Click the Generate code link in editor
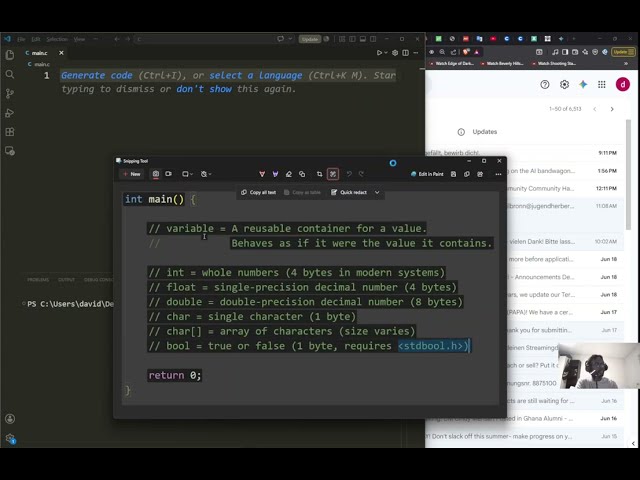The width and height of the screenshot is (640, 480). click(x=96, y=76)
